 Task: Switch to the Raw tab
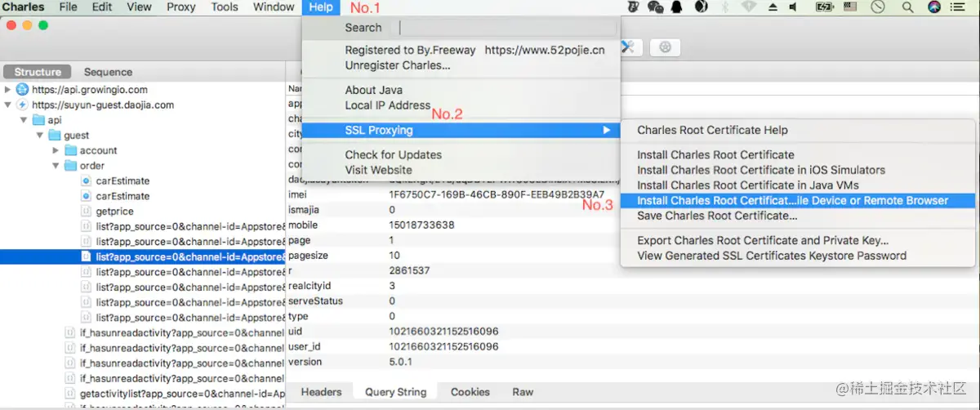click(x=523, y=392)
